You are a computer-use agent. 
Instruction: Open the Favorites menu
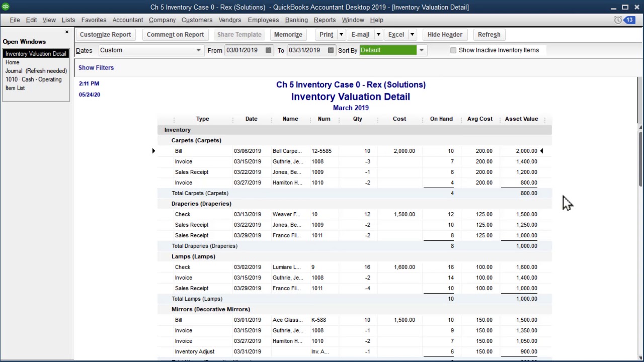coord(94,20)
